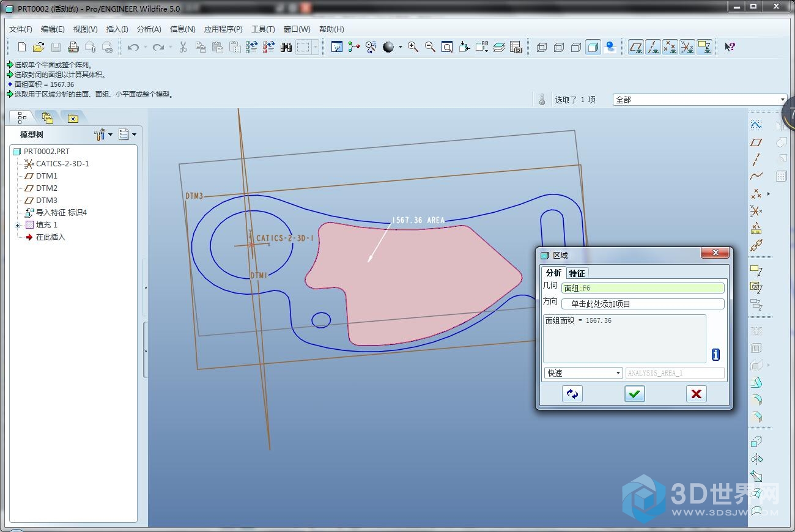Click the 几何 collector field 面组:F6
The image size is (795, 532).
[x=643, y=288]
